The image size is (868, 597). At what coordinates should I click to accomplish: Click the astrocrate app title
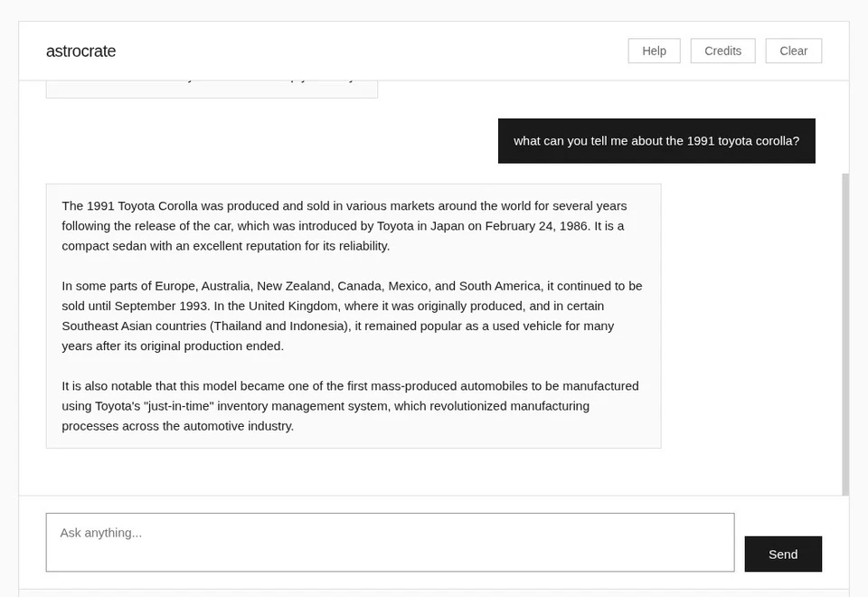click(80, 52)
